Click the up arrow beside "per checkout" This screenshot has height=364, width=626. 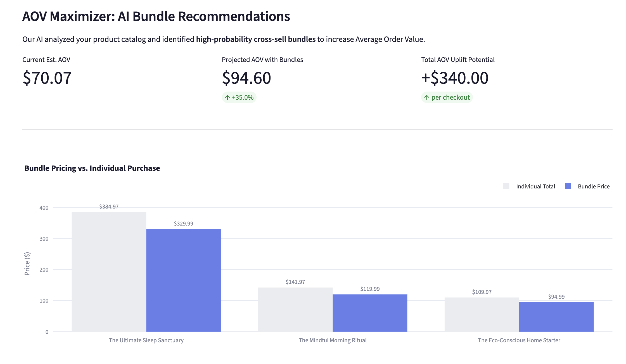point(427,97)
